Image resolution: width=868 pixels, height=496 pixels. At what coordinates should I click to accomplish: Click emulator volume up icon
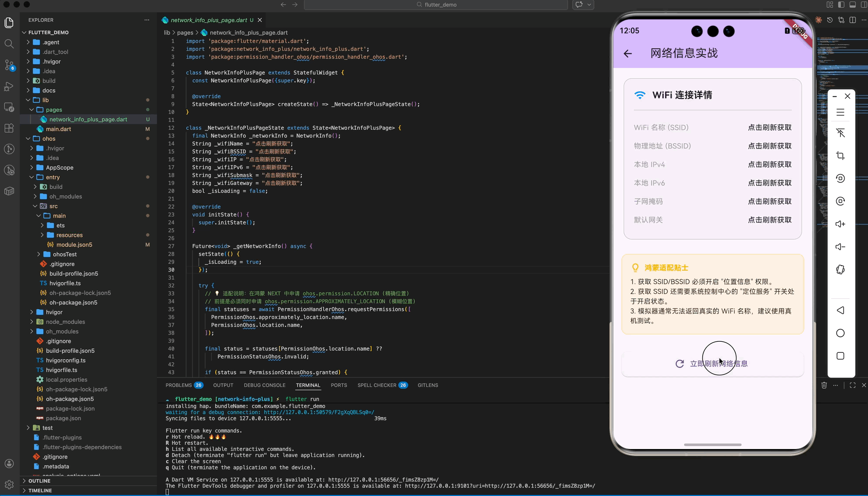(840, 224)
